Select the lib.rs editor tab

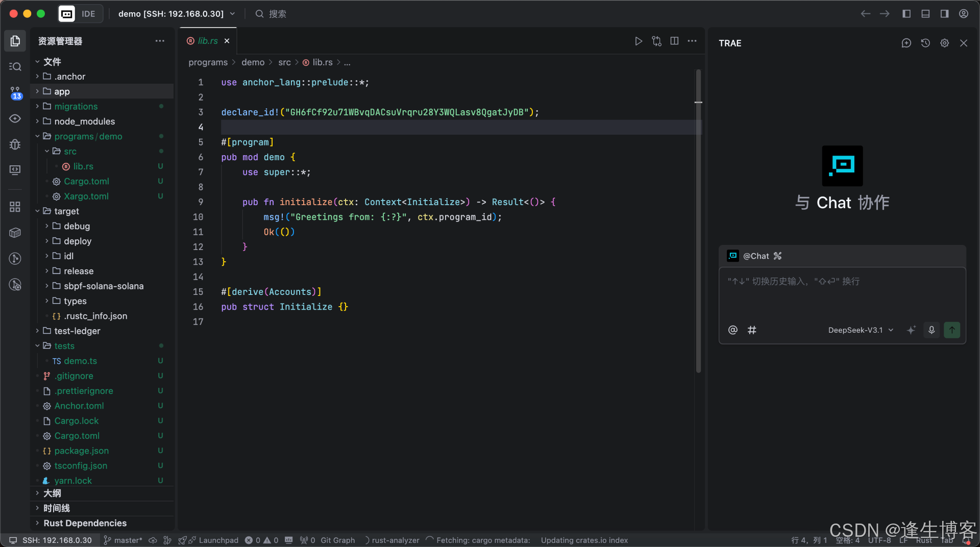pos(208,41)
